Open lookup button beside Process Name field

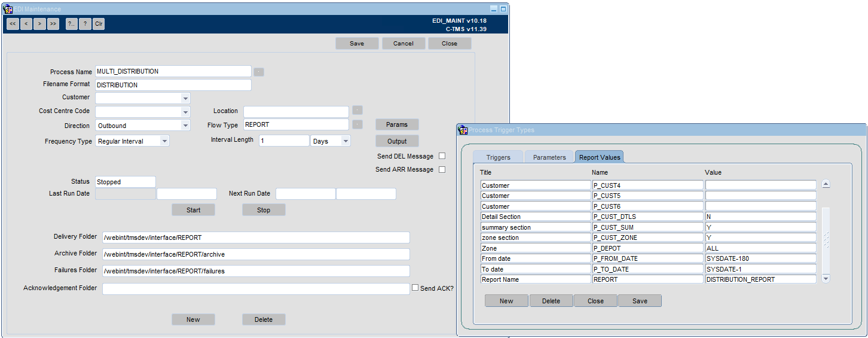pos(258,72)
